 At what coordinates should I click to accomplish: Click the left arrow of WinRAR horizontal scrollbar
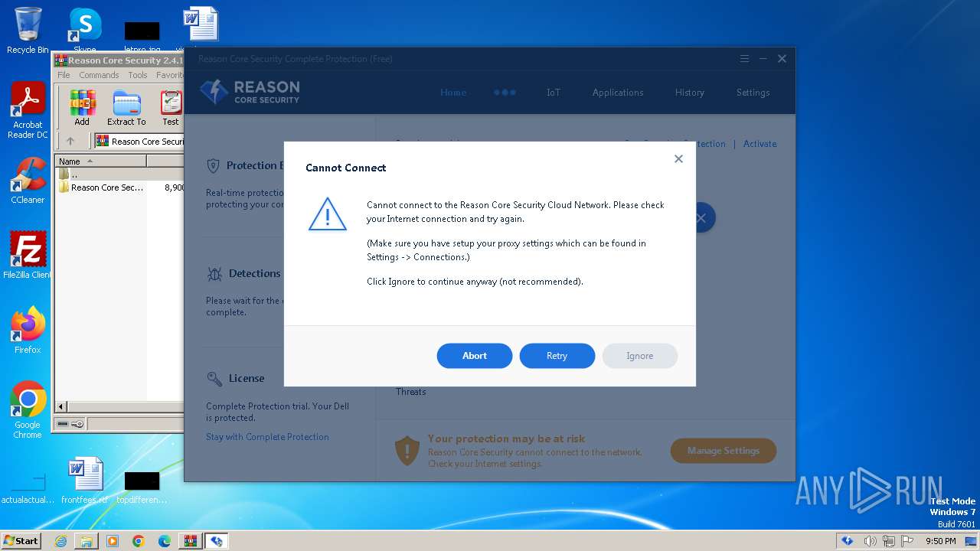(x=62, y=407)
